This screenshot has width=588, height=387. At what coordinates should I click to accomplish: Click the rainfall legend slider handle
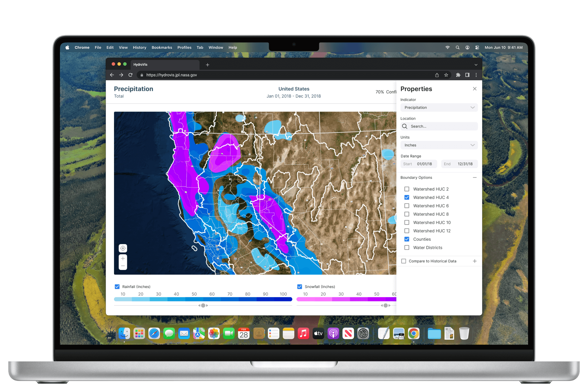coord(203,306)
